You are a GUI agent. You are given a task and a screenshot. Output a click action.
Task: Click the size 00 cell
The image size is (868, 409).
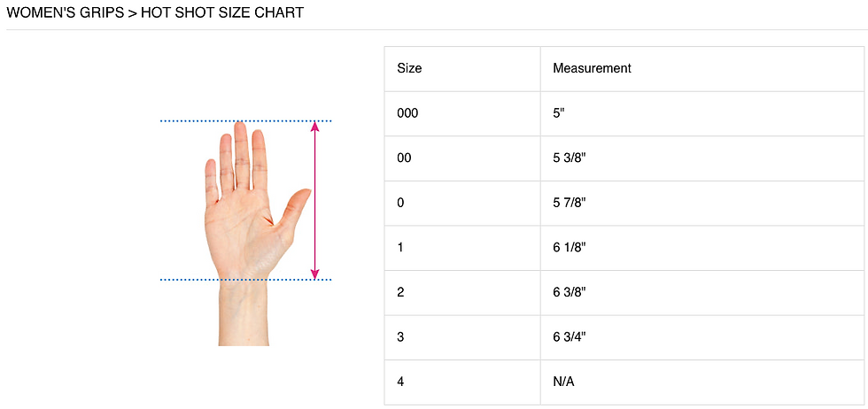pyautogui.click(x=404, y=158)
